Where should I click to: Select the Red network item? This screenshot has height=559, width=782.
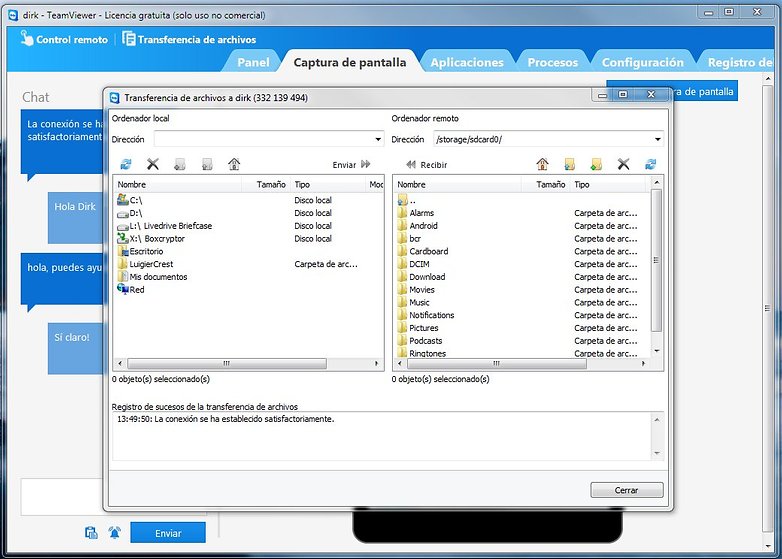pyautogui.click(x=248, y=290)
